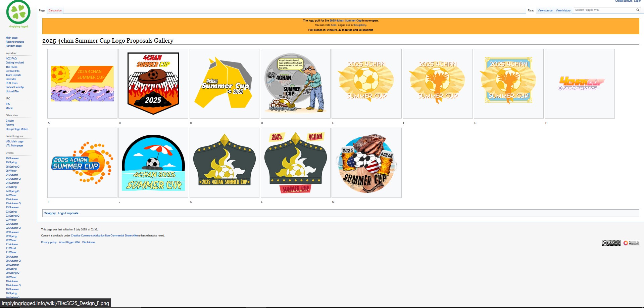Go to Main page in sidebar

point(11,38)
